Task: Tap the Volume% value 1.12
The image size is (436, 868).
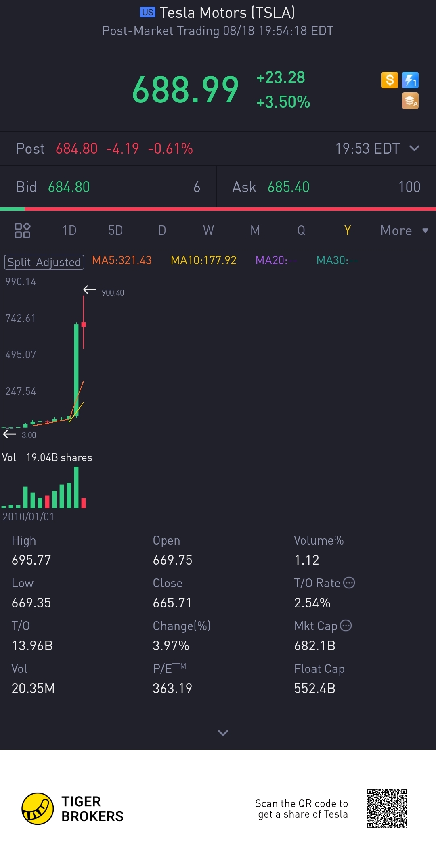Action: tap(306, 560)
